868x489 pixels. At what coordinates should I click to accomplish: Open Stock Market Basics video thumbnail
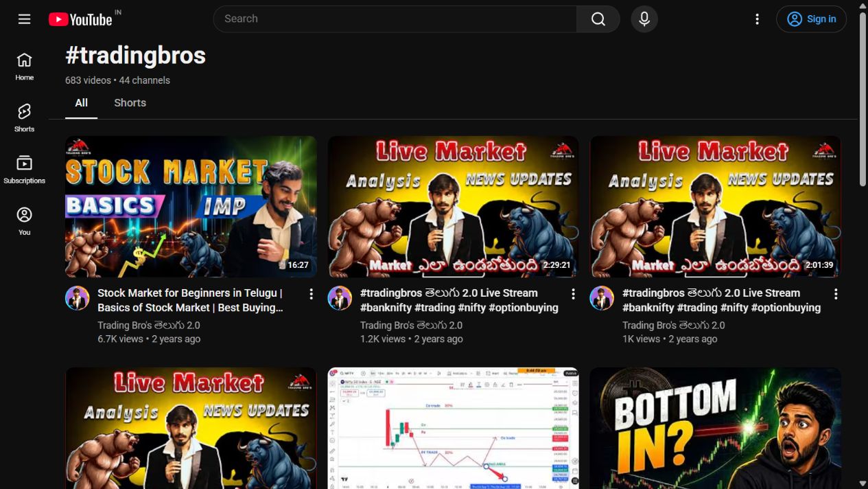[191, 207]
